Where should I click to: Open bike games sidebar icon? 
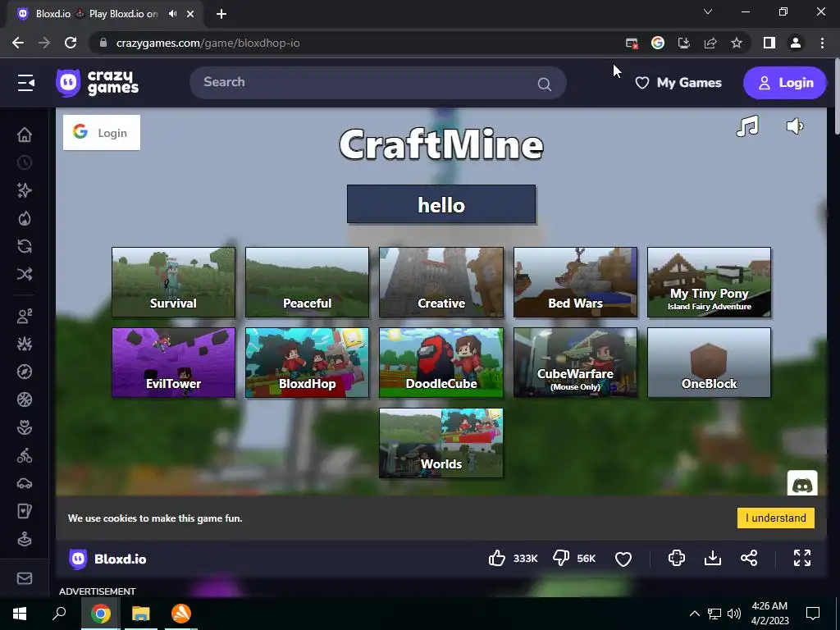25,456
